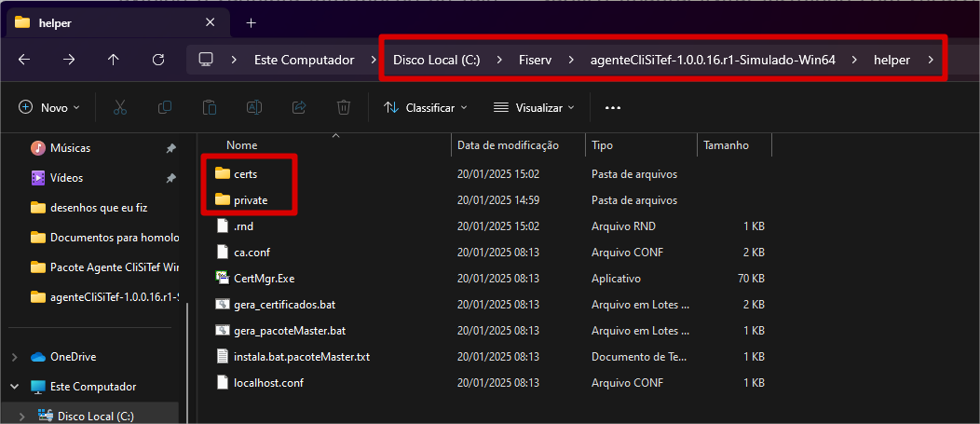
Task: Click the Forward navigation arrow
Action: tap(69, 60)
